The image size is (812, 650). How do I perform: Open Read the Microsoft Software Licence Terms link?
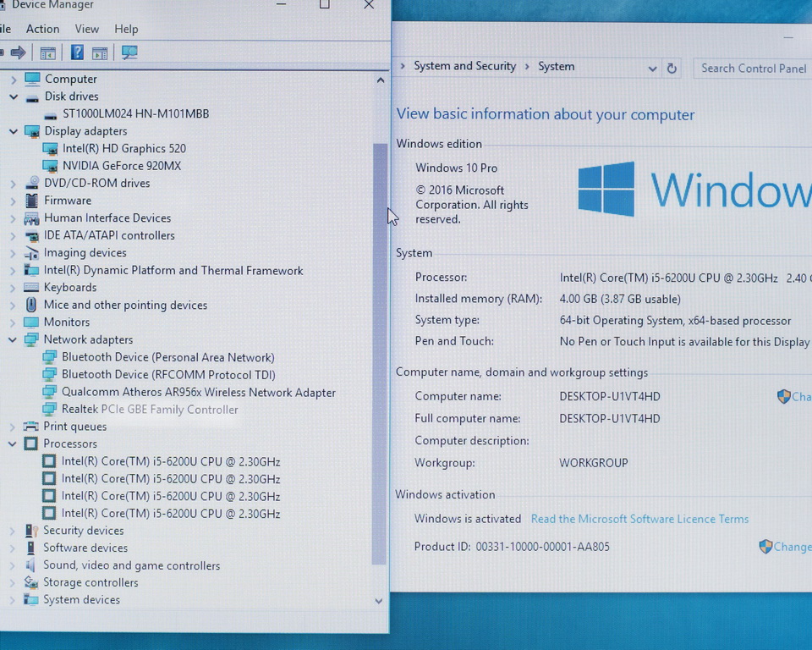pos(639,519)
